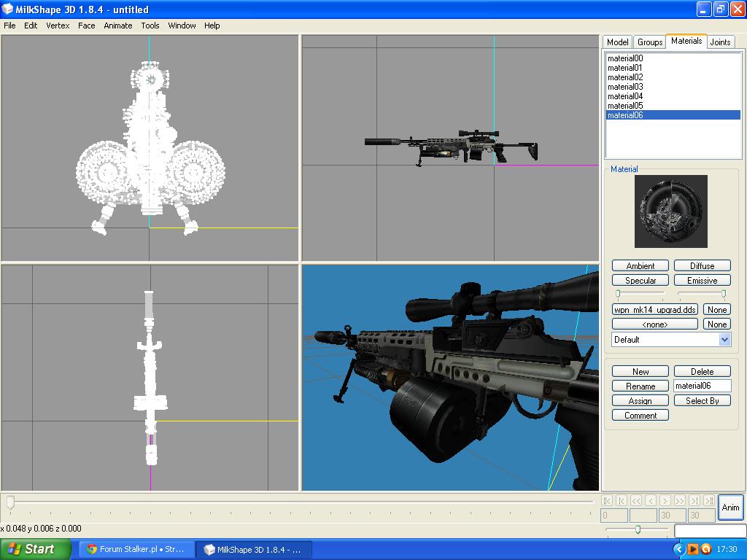Click the Diffuse color button

[x=702, y=266]
